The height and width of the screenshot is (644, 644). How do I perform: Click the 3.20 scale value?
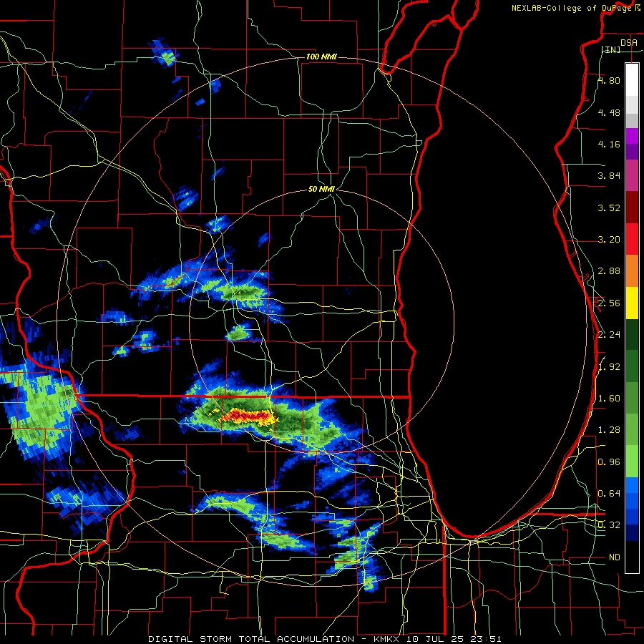click(609, 240)
